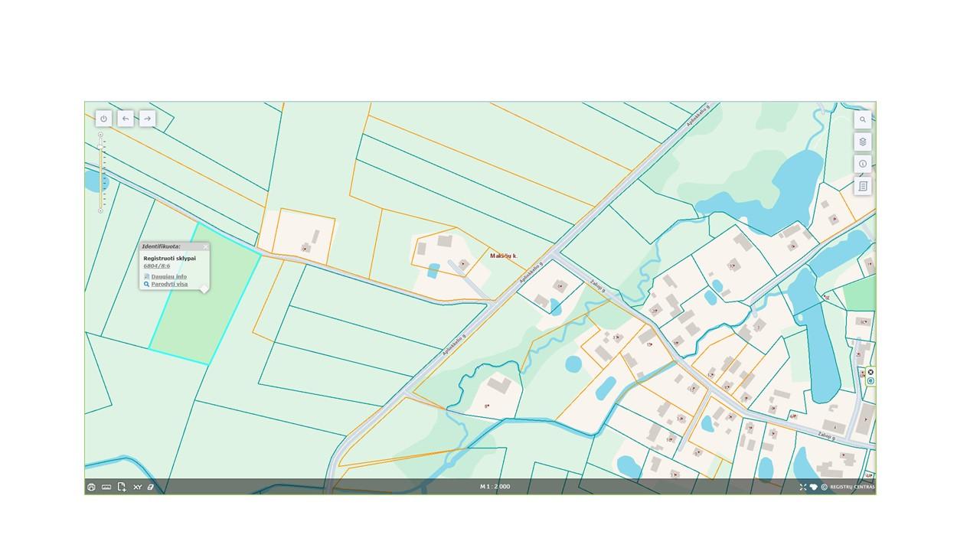Open the legend list panel
Screen dimensions: 980x551
point(863,186)
